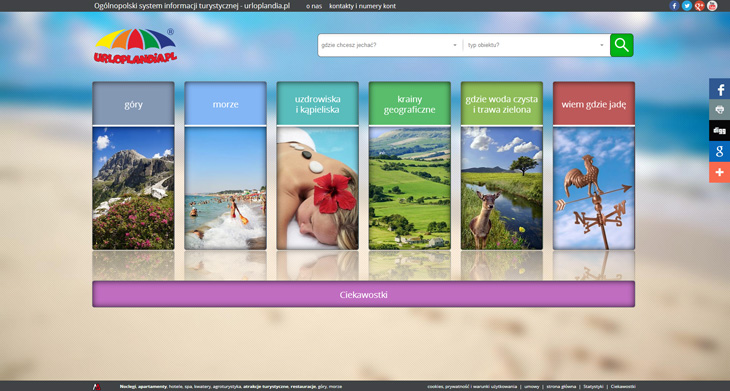Screen dimensions: 730x391
Task: Select the 'uzdrowiska i kąpieliska' tile
Action: click(318, 104)
